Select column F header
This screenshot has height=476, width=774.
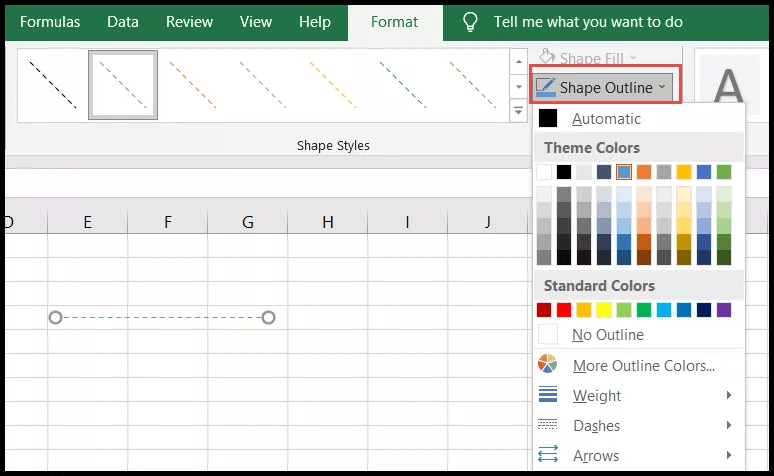pyautogui.click(x=167, y=222)
